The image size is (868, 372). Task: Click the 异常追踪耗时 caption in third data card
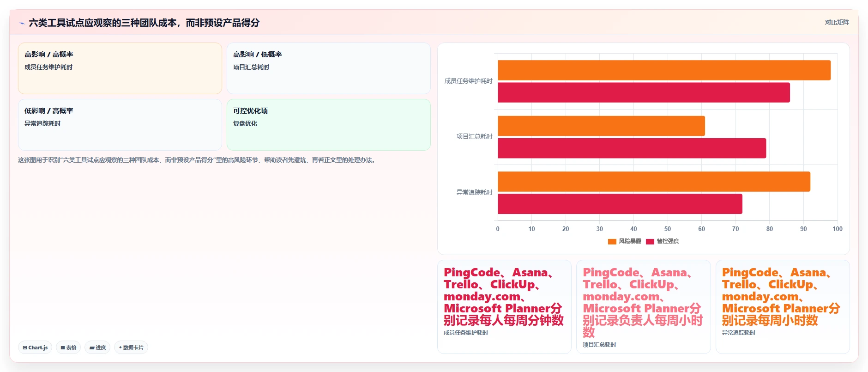click(x=739, y=333)
